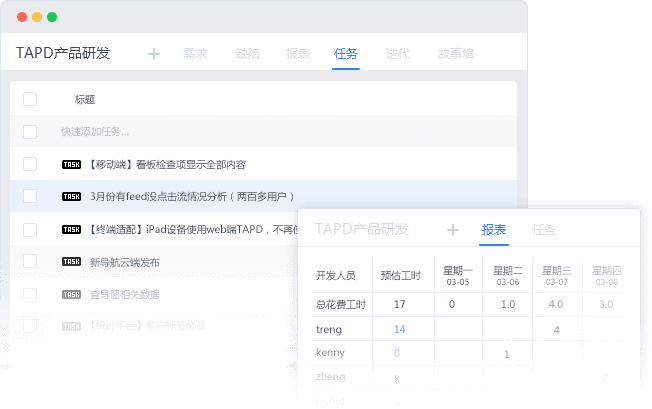The width and height of the screenshot is (652, 409).
Task: Switch to the 缺陷 tab
Action: pos(248,54)
